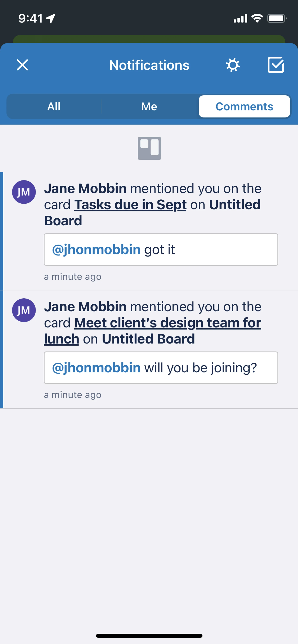Image resolution: width=298 pixels, height=644 pixels.
Task: Open the Tasks due in Sept card link
Action: 130,205
